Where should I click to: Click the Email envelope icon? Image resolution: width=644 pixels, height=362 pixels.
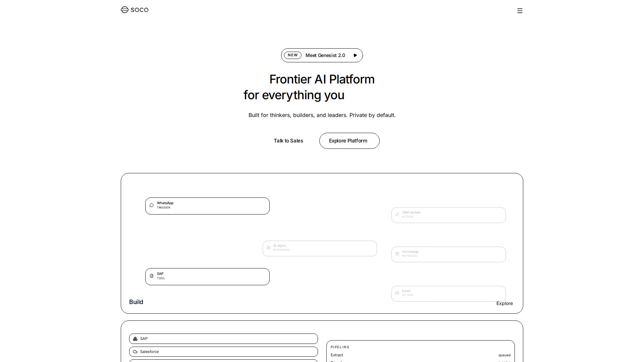[397, 293]
